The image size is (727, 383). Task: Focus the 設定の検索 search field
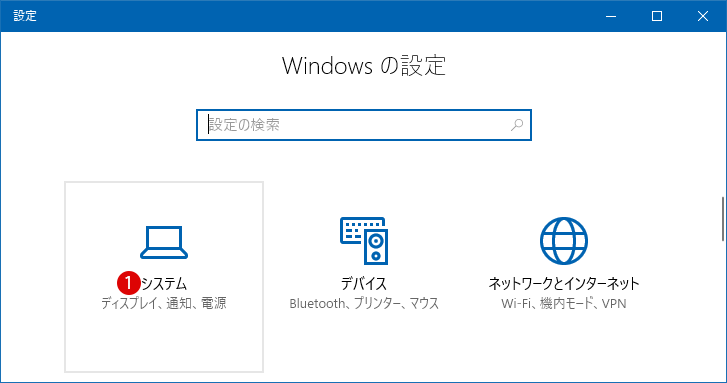pyautogui.click(x=364, y=125)
